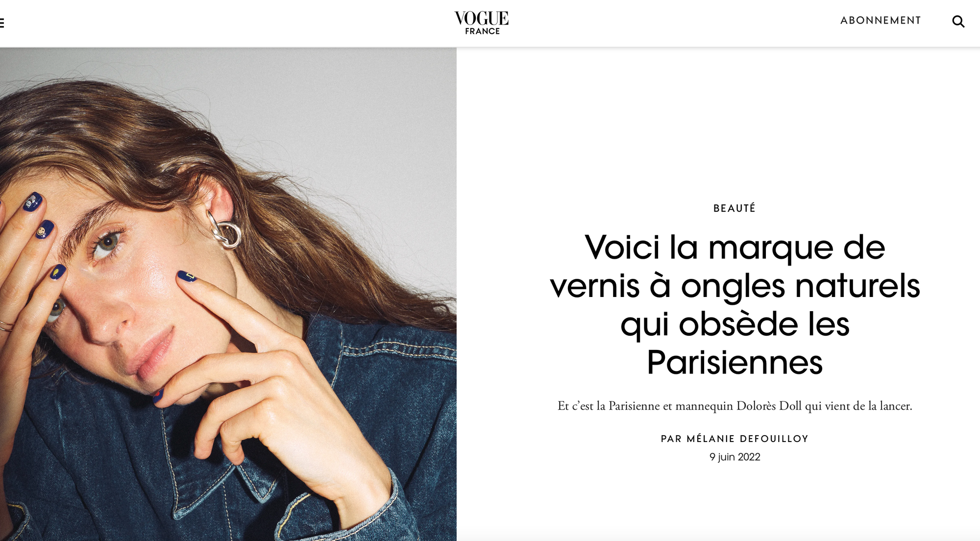Open the Abonnement subscription link
The image size is (980, 541).
pyautogui.click(x=881, y=21)
